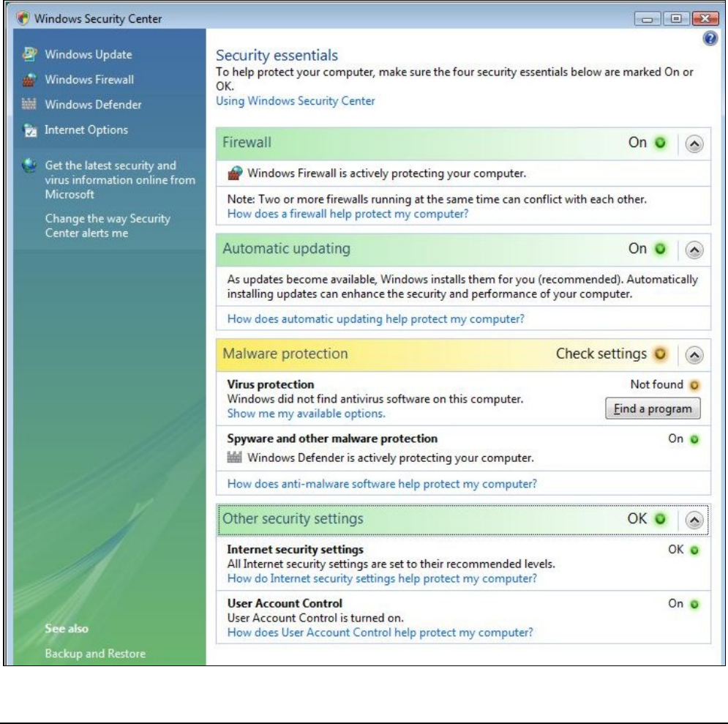Open Backup and Restore under See also
728x724 pixels.
point(95,654)
